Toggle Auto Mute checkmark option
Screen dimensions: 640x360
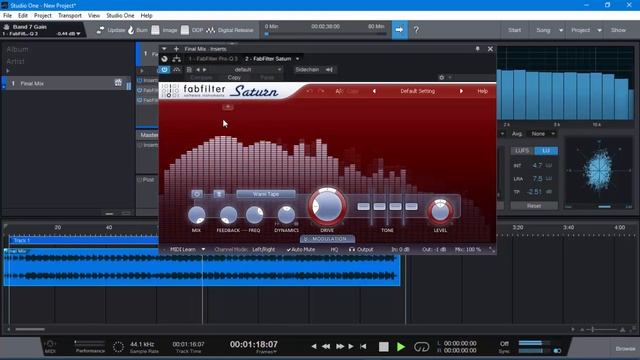tap(301, 249)
